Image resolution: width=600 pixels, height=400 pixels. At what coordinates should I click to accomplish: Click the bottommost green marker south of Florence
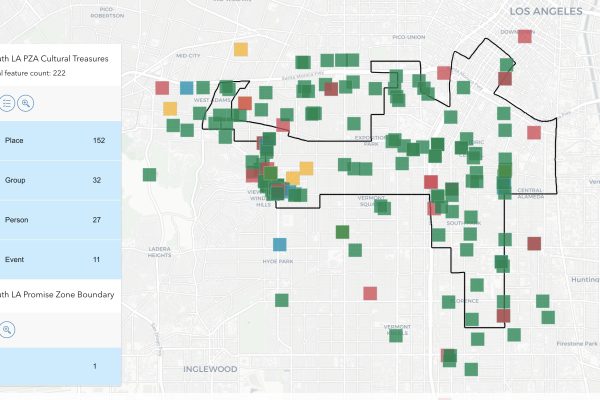tap(471, 370)
